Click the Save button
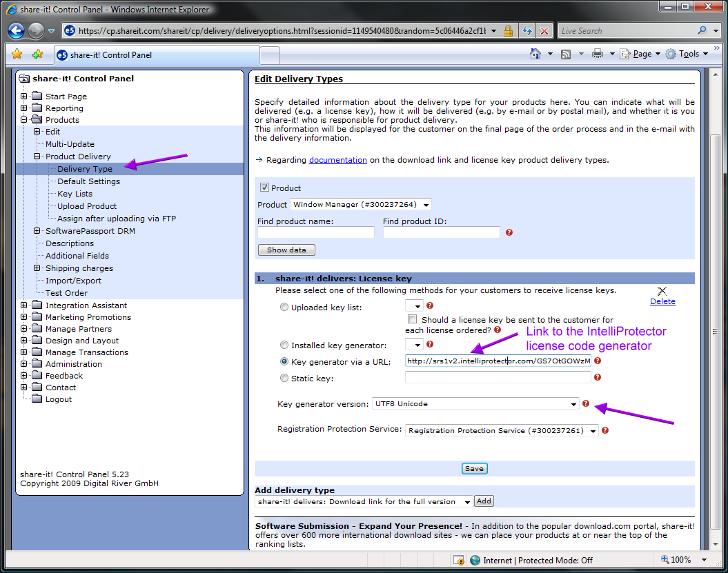This screenshot has width=728, height=573. [474, 468]
